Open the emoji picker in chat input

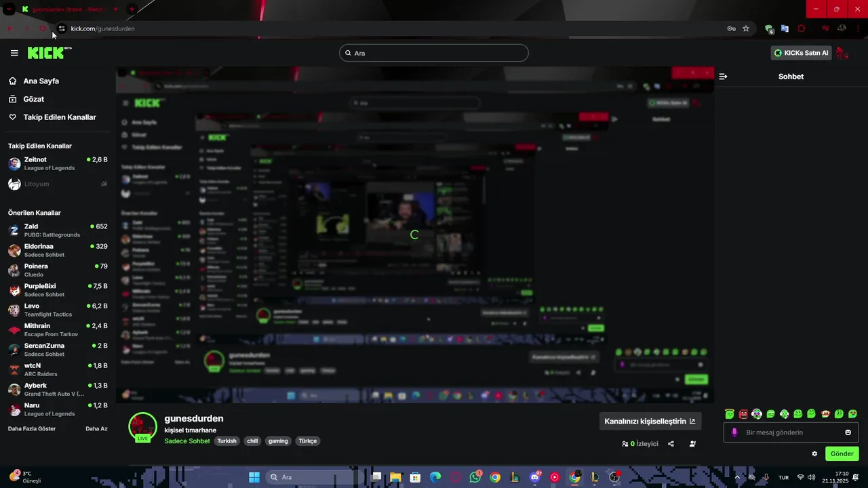848,432
